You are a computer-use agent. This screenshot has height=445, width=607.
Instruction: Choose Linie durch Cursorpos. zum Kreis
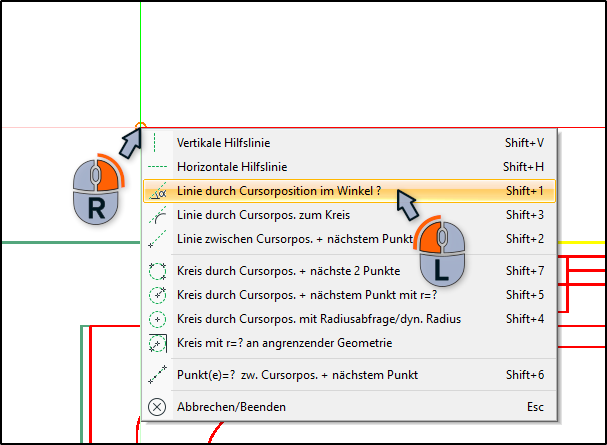coord(350,215)
